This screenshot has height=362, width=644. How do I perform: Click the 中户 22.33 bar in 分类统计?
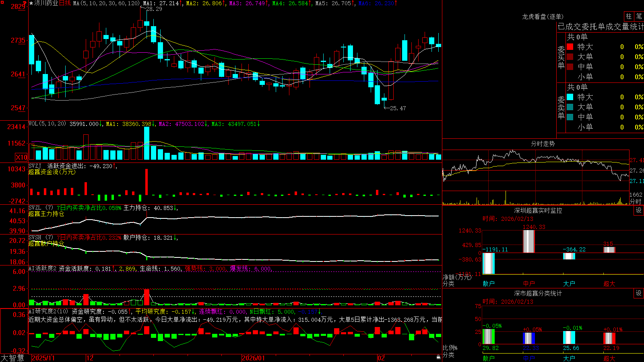529,338
